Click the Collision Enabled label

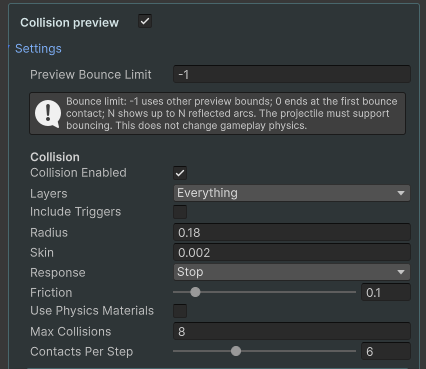point(78,173)
